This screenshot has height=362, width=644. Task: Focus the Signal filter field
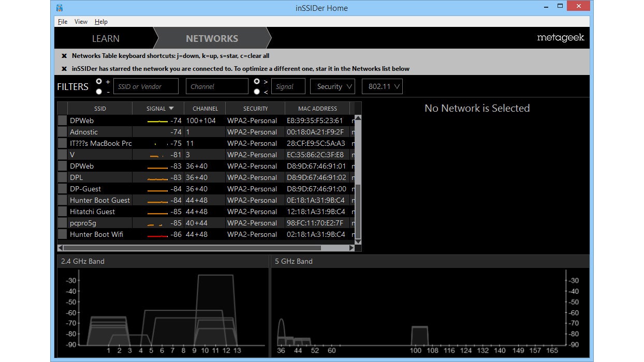(288, 86)
